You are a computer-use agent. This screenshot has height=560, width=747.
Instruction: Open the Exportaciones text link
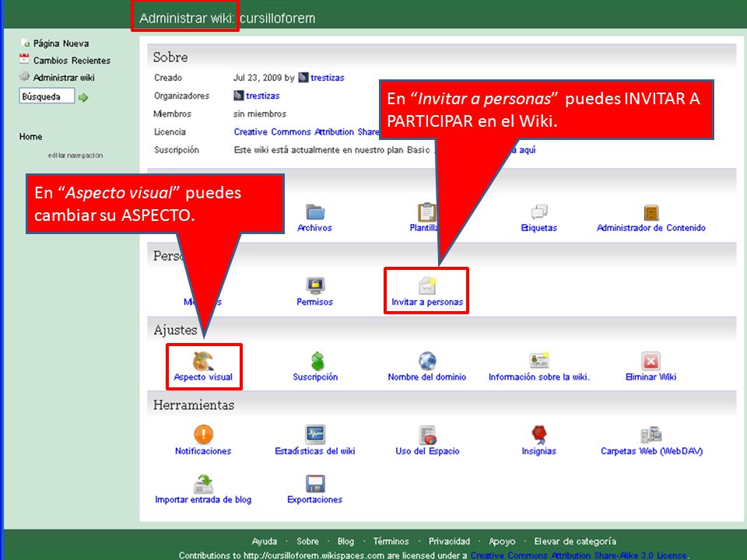[315, 499]
